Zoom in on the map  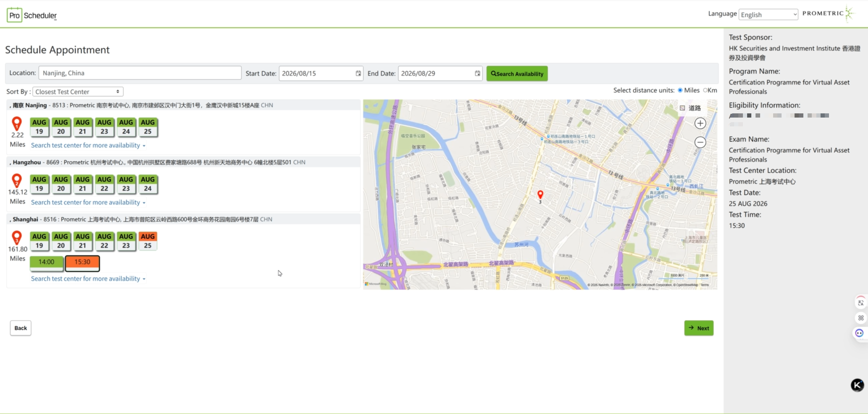click(x=700, y=123)
